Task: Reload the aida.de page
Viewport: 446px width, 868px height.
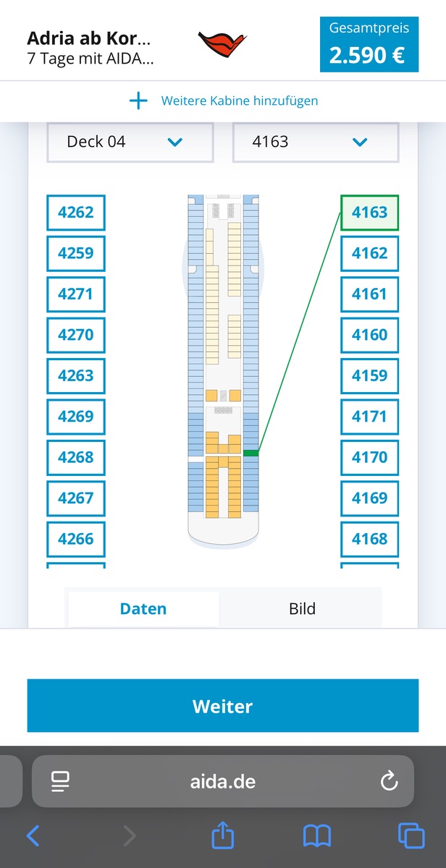Action: 389,781
